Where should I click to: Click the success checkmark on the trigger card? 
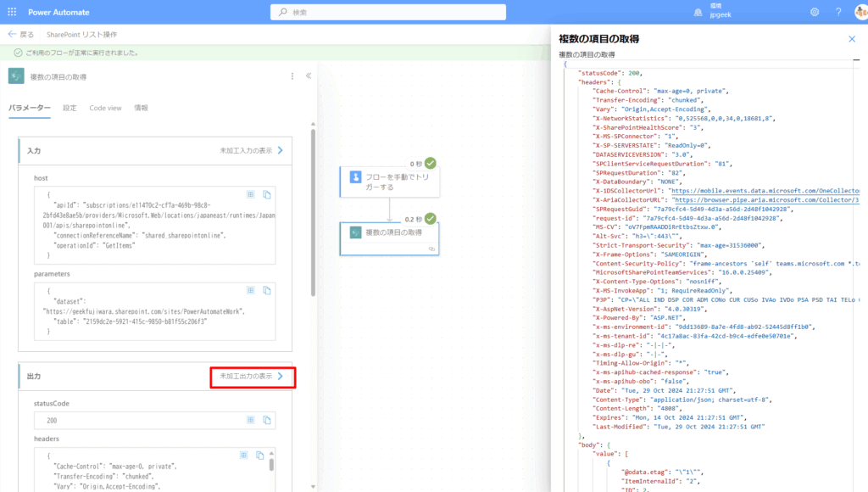[x=430, y=164]
